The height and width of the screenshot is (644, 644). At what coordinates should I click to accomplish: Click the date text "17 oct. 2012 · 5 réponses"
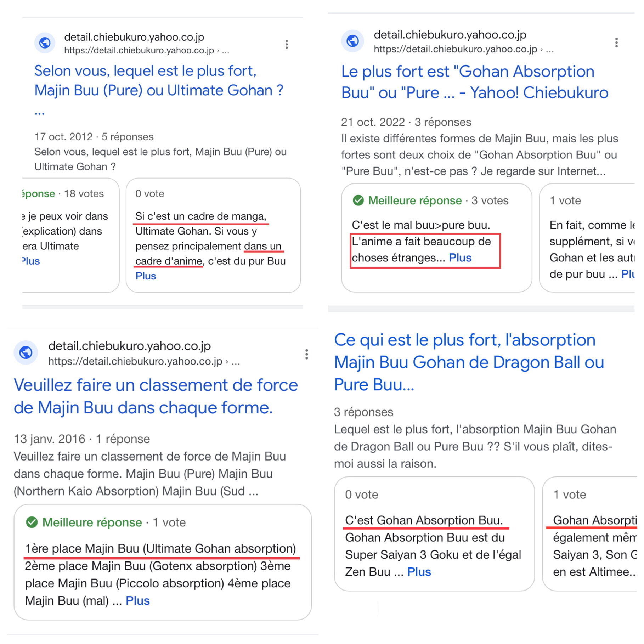click(94, 137)
